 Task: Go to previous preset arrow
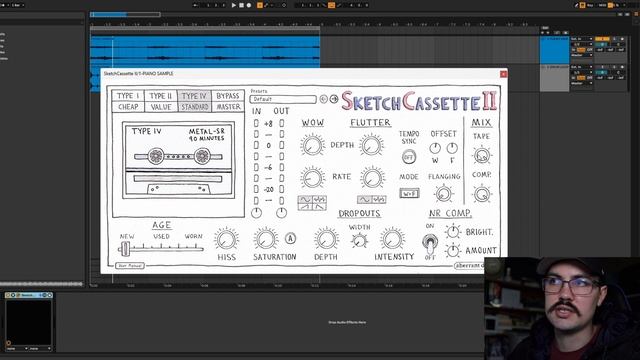(x=324, y=99)
